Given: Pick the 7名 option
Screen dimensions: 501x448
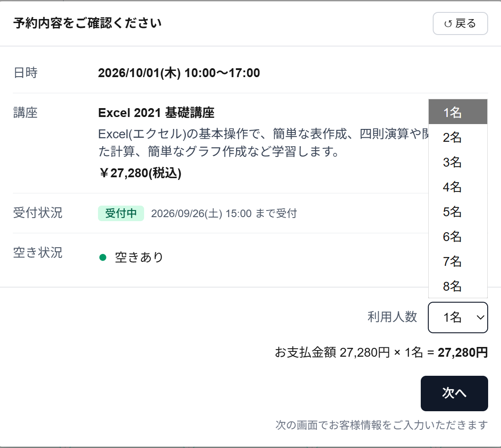Looking at the screenshot, I should (x=458, y=261).
